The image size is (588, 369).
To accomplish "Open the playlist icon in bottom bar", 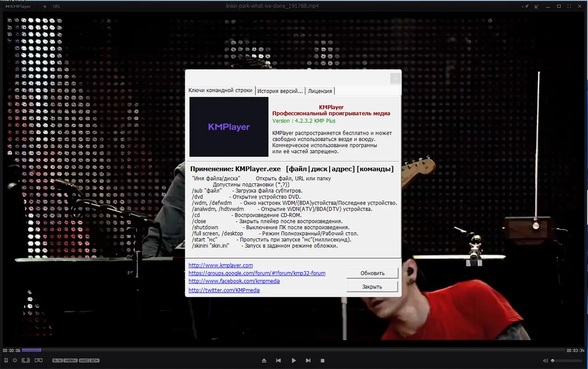I will (6, 360).
